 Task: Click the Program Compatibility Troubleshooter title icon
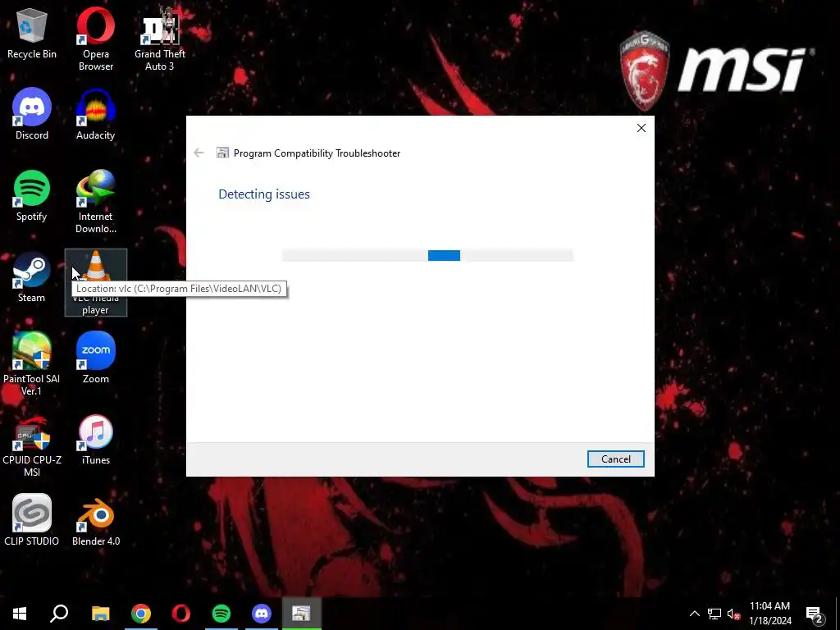222,153
